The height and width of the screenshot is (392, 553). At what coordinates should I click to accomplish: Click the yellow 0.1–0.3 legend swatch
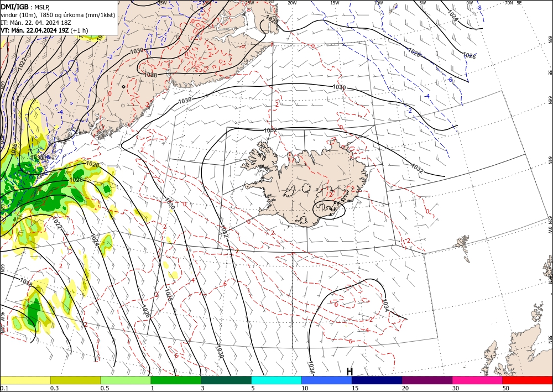click(x=25, y=380)
